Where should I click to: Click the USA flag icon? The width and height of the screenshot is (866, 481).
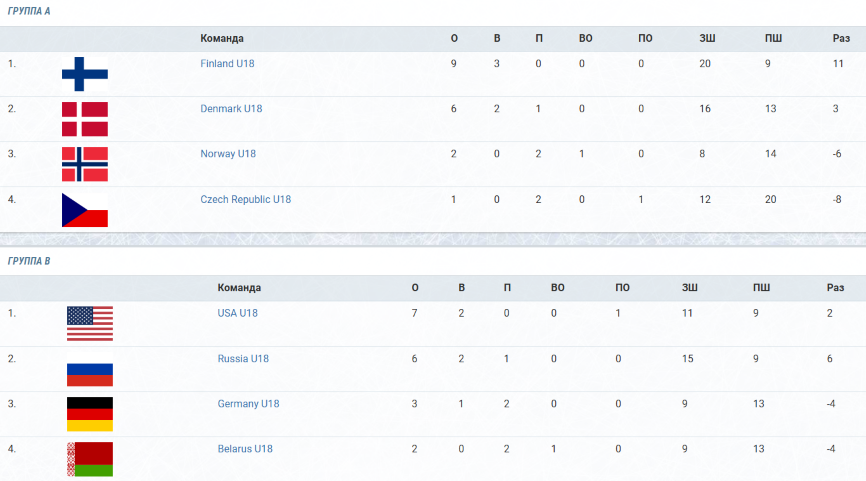click(90, 324)
